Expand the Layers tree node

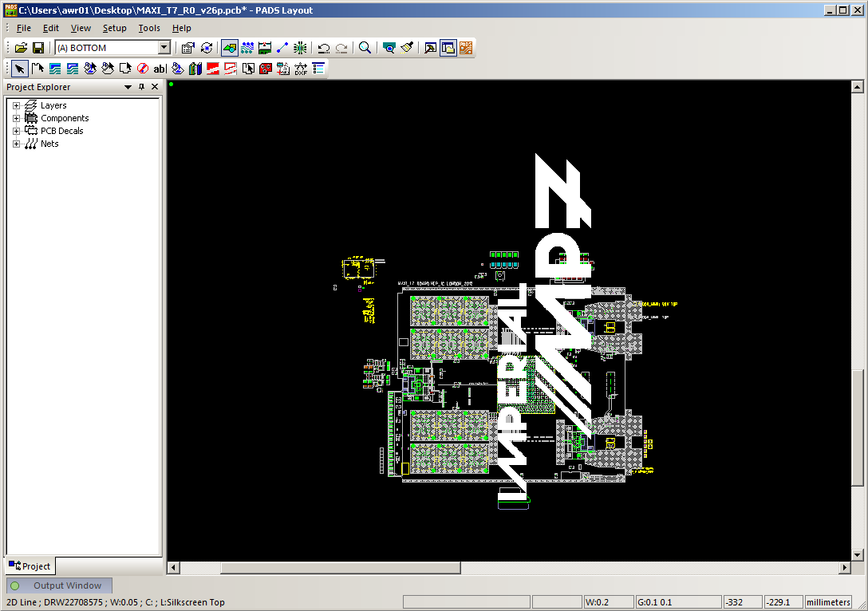[16, 105]
